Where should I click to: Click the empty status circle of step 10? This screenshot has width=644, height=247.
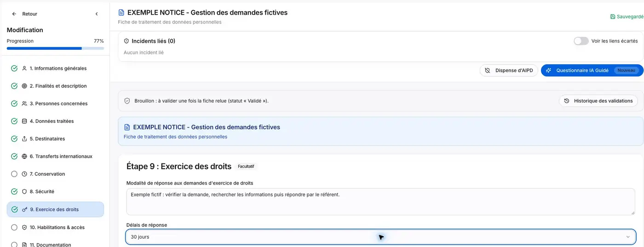point(14,227)
